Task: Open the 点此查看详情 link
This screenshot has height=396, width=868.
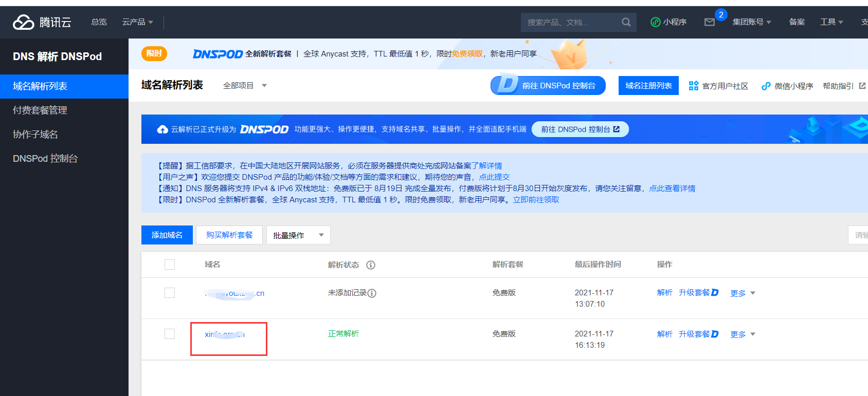Action: 672,188
